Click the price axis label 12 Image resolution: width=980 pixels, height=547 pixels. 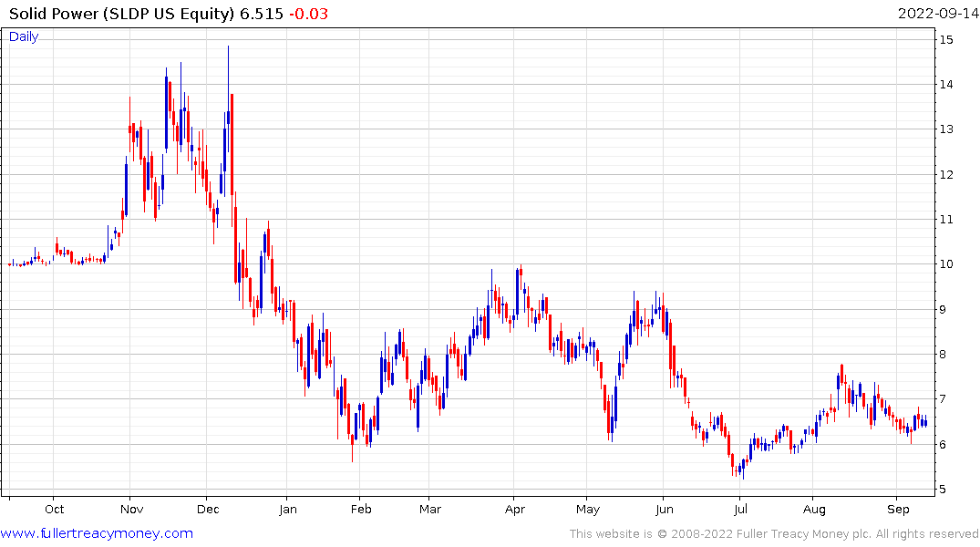946,174
